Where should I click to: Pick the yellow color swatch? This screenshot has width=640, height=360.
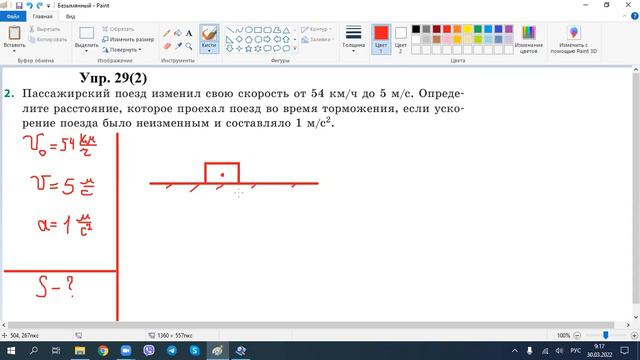click(467, 29)
